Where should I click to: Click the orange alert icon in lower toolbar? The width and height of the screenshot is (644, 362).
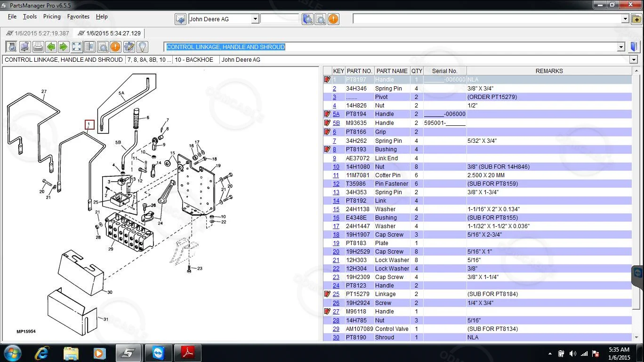tap(115, 47)
